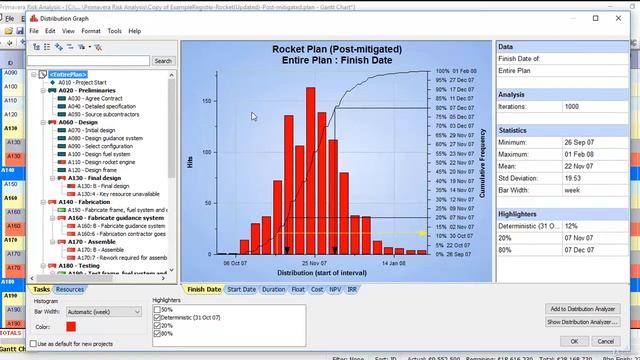640x360 pixels.
Task: Click the green A150 Fabricate frame task icon
Action: click(x=62, y=210)
